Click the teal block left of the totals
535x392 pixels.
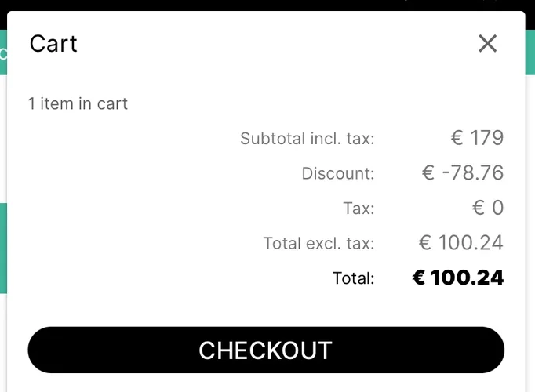click(x=3, y=248)
